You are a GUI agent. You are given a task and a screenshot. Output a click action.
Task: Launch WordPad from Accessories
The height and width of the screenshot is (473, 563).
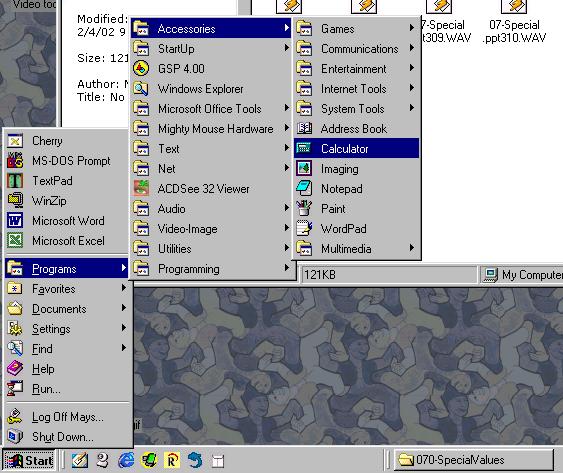356,229
